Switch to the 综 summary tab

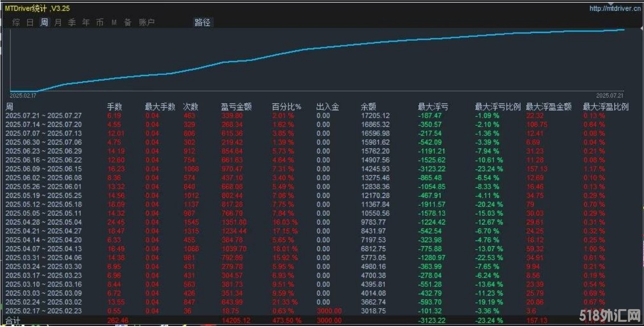16,22
